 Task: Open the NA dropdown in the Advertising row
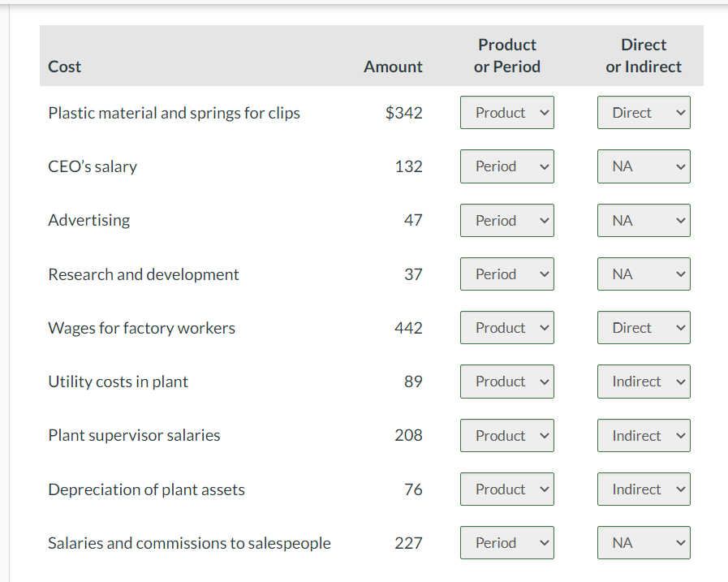tap(644, 220)
